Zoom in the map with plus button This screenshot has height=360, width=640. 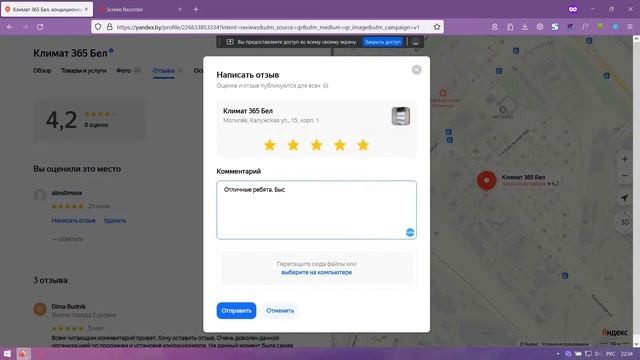[624, 159]
